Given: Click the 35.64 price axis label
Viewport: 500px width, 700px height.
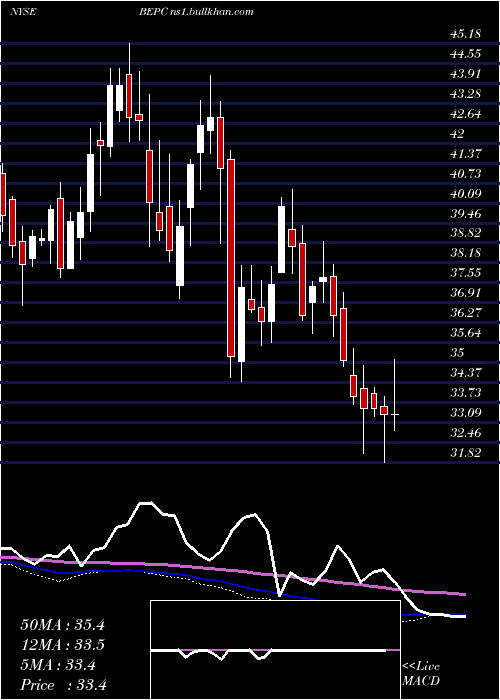Looking at the screenshot, I should (466, 333).
